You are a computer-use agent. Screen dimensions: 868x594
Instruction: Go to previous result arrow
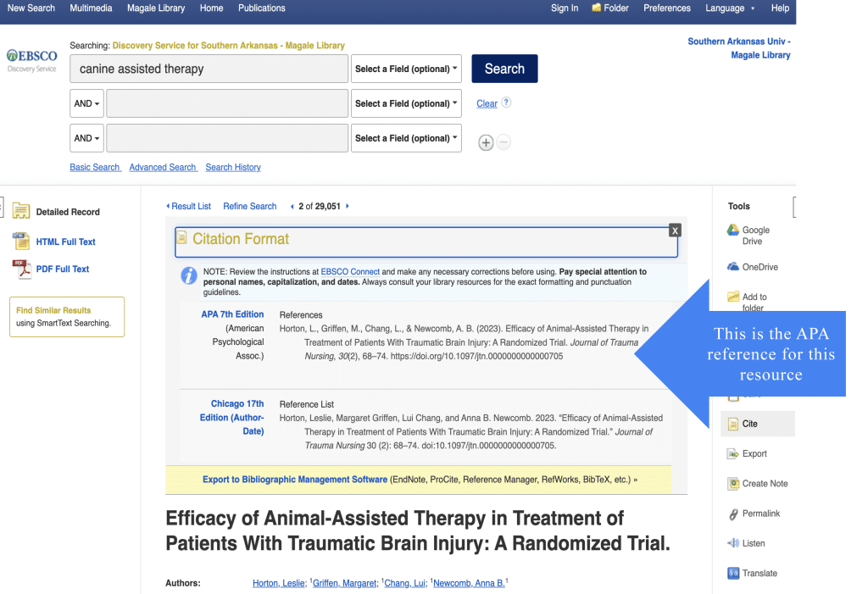click(292, 207)
